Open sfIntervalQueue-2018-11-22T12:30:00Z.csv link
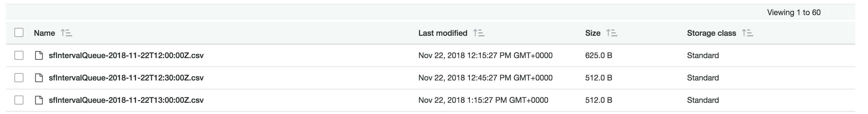Image resolution: width=868 pixels, height=114 pixels. coord(126,78)
